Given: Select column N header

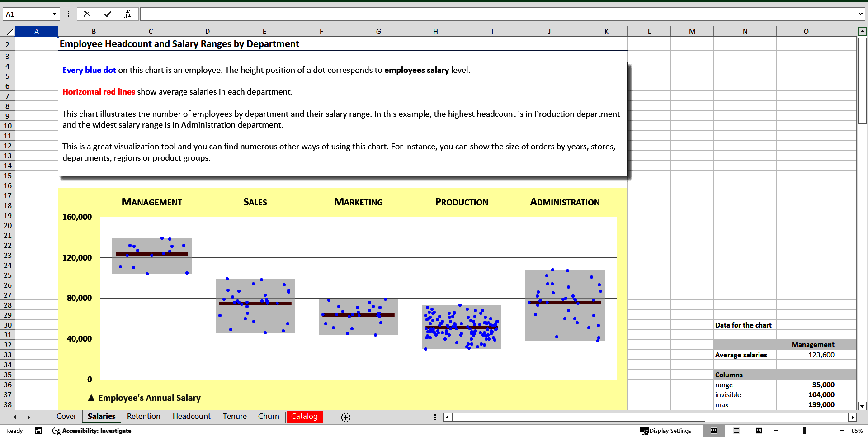Looking at the screenshot, I should [x=745, y=31].
